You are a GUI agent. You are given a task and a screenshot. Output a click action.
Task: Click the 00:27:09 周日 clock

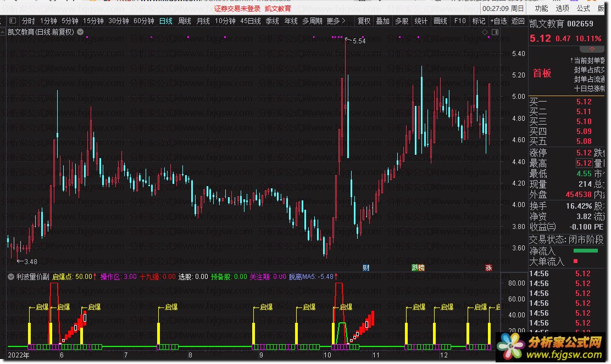503,8
